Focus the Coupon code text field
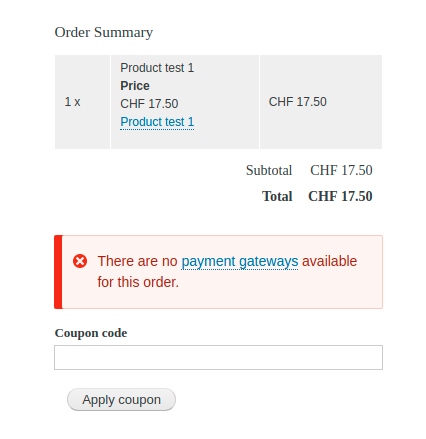This screenshot has width=426, height=439. 218,357
